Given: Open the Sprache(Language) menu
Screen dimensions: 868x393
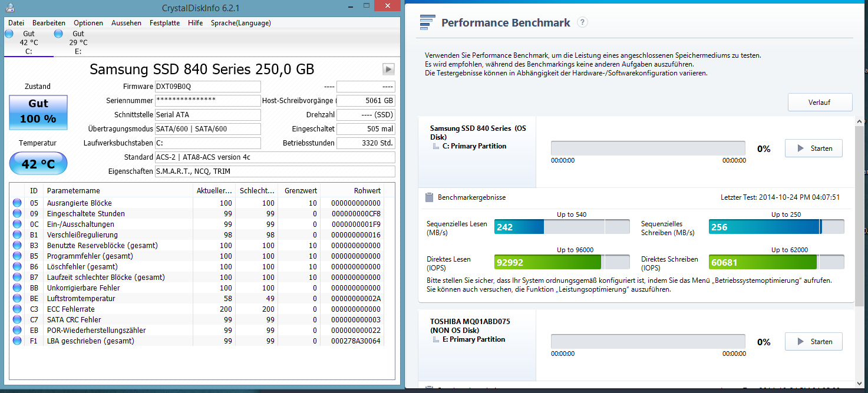Looking at the screenshot, I should [241, 23].
